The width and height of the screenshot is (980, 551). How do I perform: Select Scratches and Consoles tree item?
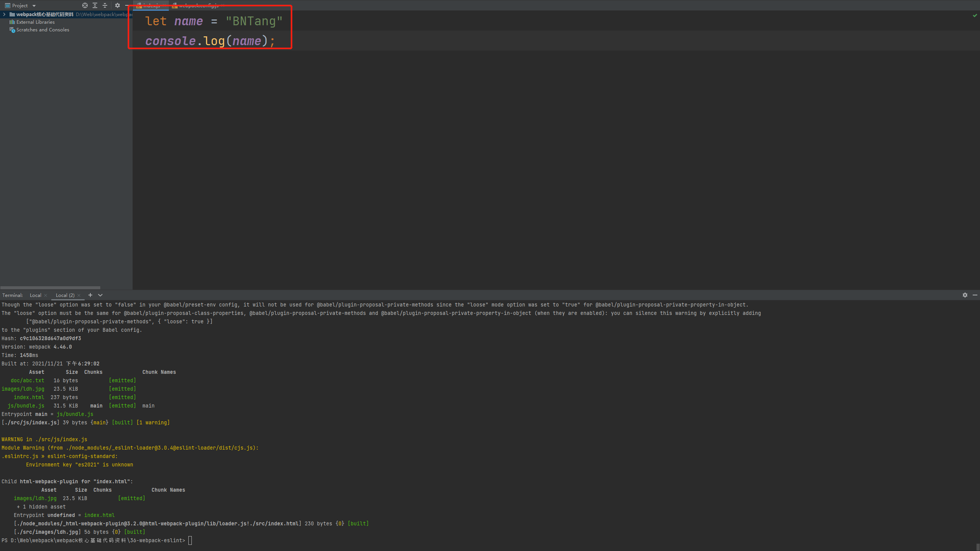point(42,30)
